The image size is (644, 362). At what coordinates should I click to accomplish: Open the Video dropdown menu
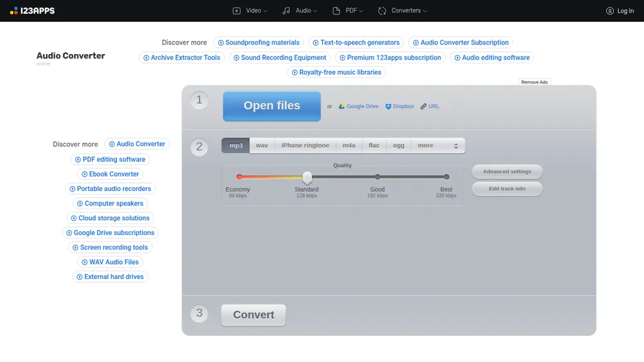coord(250,11)
